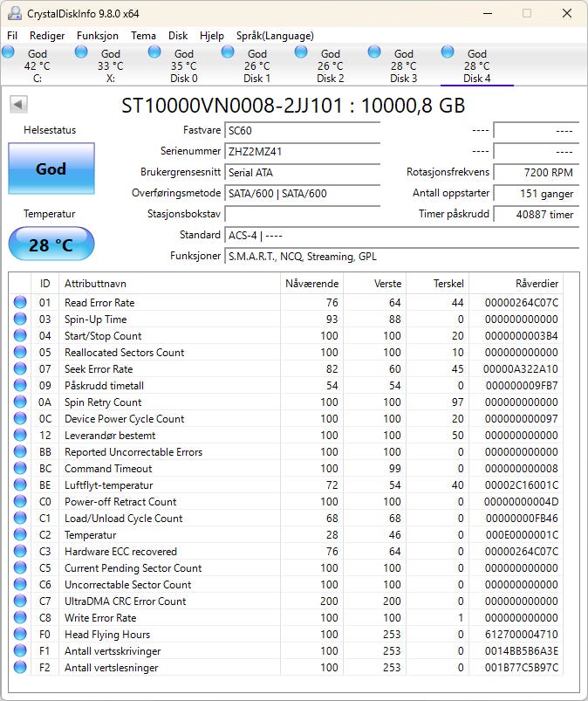Screen dimensions: 588x701
Task: Open the Tema menu
Action: [x=143, y=36]
